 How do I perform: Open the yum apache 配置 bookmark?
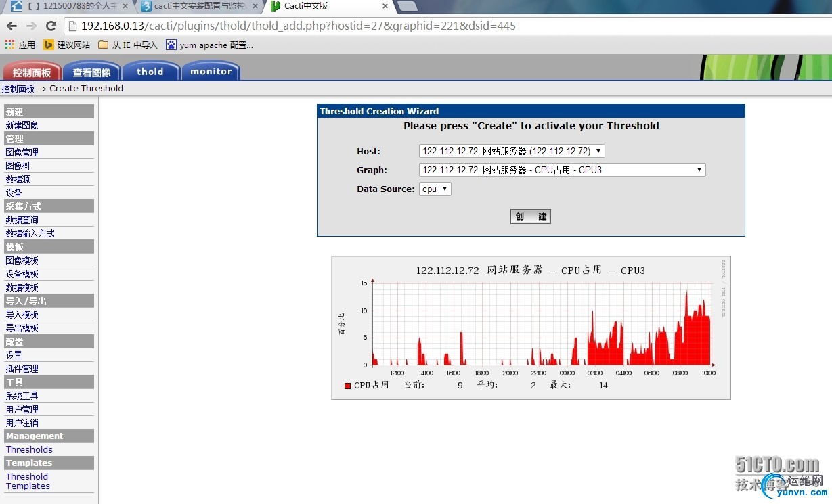[x=210, y=45]
